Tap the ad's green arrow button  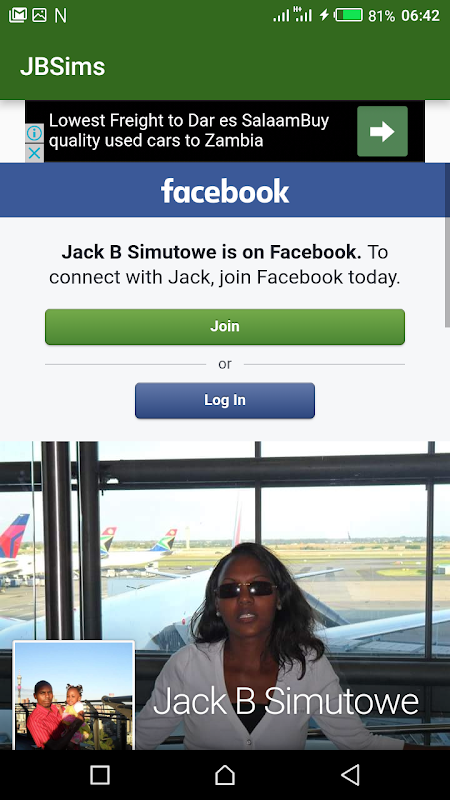pyautogui.click(x=382, y=131)
